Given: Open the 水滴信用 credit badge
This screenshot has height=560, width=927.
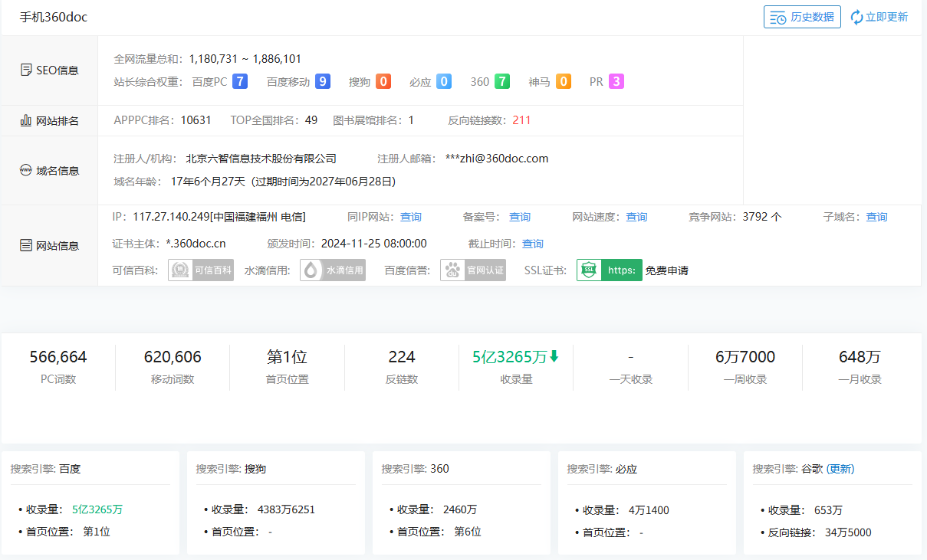Looking at the screenshot, I should tap(333, 270).
